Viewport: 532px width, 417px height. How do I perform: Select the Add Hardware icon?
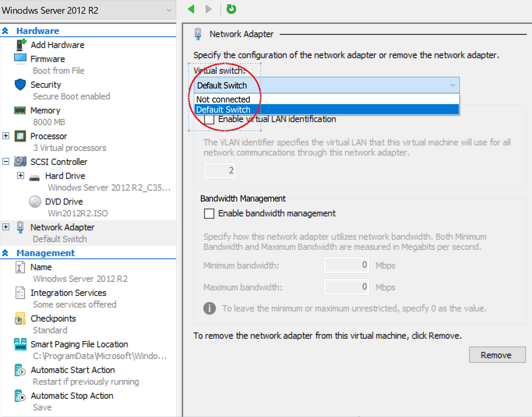point(20,45)
